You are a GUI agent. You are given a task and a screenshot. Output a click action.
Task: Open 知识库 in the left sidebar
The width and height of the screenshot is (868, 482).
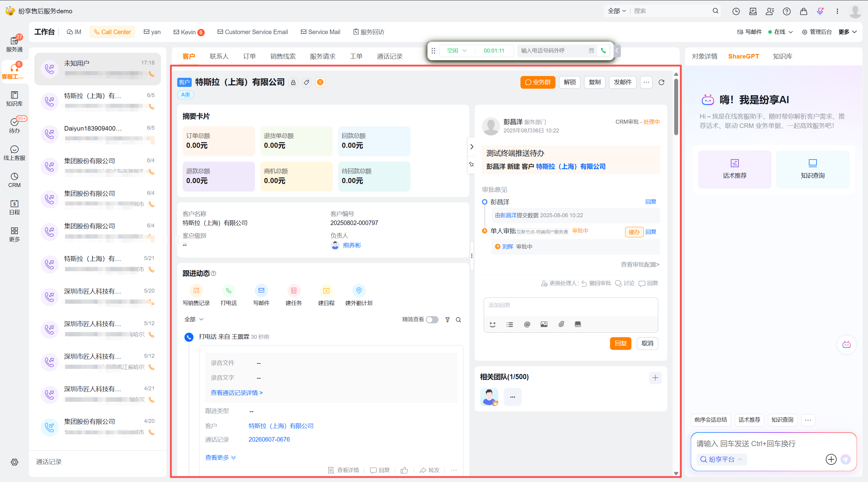tap(14, 99)
